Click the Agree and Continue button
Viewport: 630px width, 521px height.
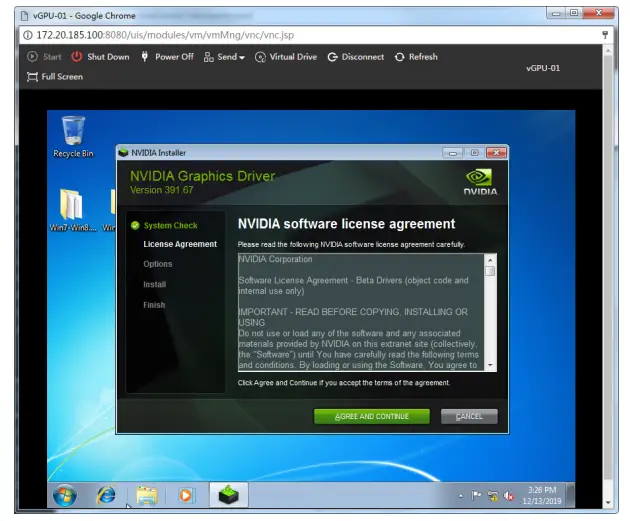(372, 417)
